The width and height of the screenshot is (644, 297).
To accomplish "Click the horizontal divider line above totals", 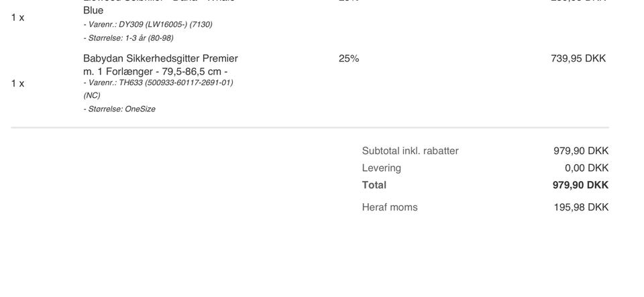I will coord(310,127).
